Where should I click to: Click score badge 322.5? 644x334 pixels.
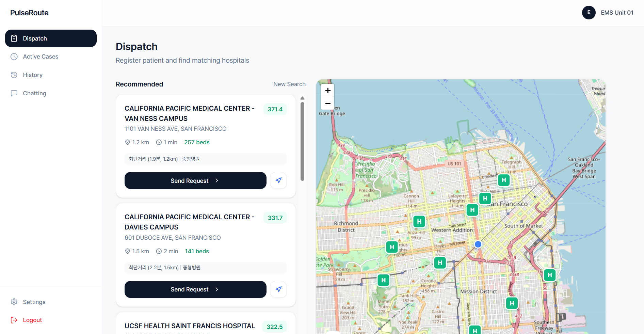click(x=274, y=327)
